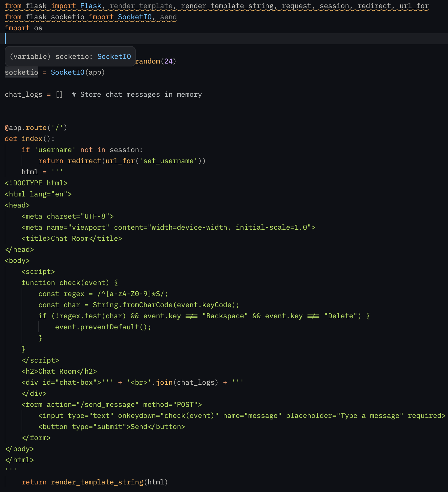This screenshot has height=492, width=448.
Task: Click the render_template_string return call
Action: pos(97,482)
